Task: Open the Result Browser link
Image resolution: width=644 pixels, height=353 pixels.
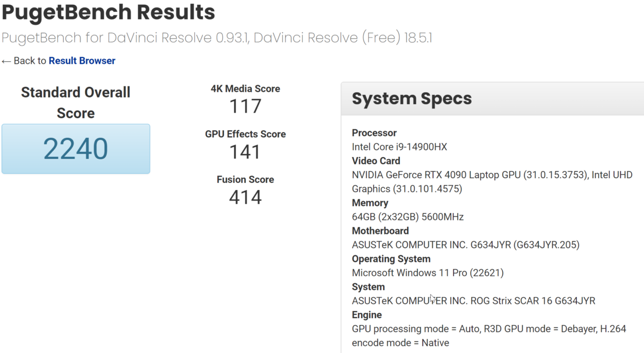Action: pos(82,61)
